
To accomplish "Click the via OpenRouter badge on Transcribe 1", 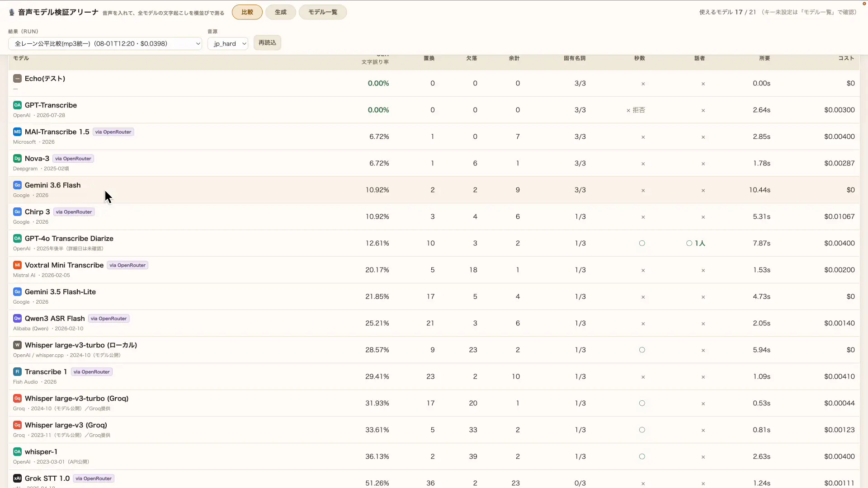I will (x=92, y=372).
